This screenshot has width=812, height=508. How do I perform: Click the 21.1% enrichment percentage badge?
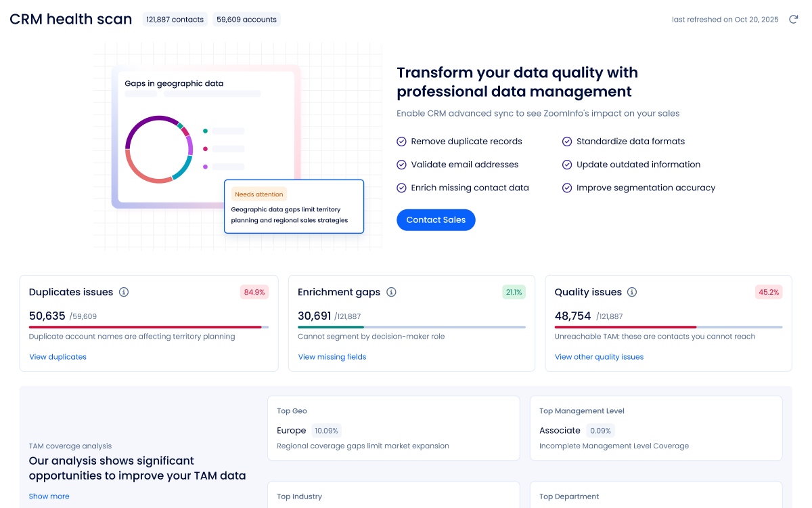(514, 292)
